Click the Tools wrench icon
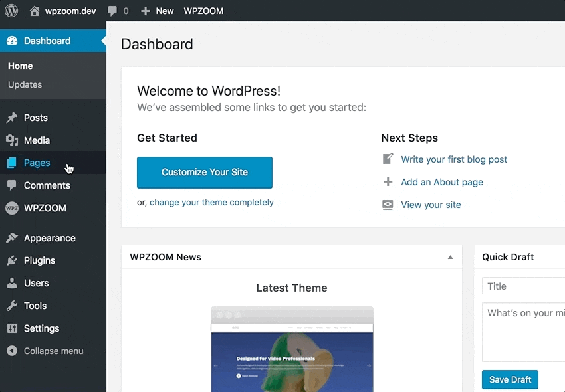Image resolution: width=565 pixels, height=392 pixels. tap(12, 306)
